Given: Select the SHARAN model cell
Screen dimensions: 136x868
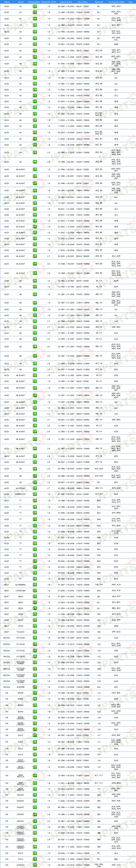Looking at the screenshot, I should tap(20, 865).
